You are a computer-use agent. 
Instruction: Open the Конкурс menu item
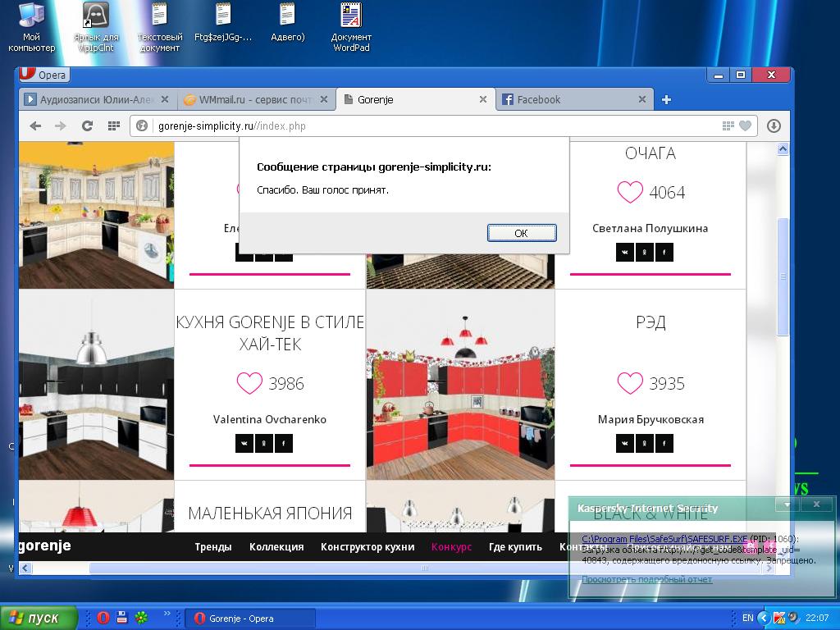452,547
